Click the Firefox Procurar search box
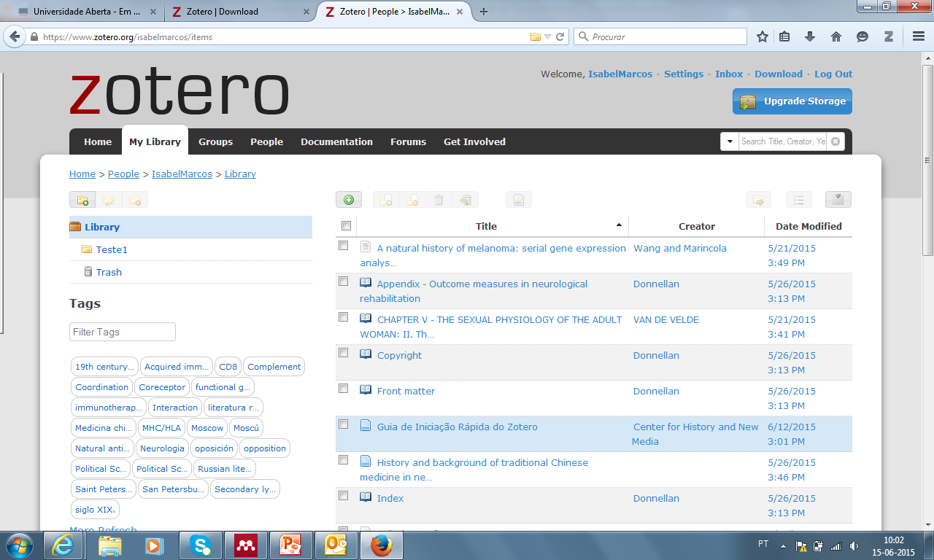The image size is (934, 560). (x=660, y=36)
